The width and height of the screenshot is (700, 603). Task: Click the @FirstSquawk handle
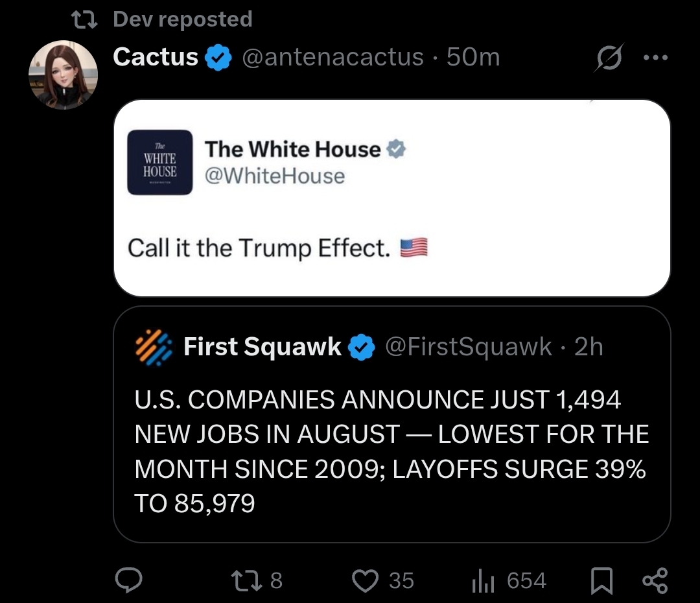469,347
